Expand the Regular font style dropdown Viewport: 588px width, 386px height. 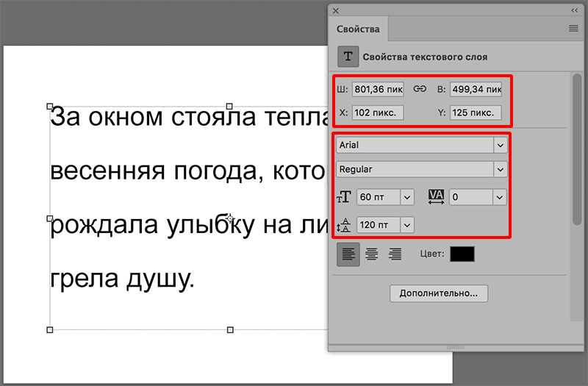click(x=501, y=169)
